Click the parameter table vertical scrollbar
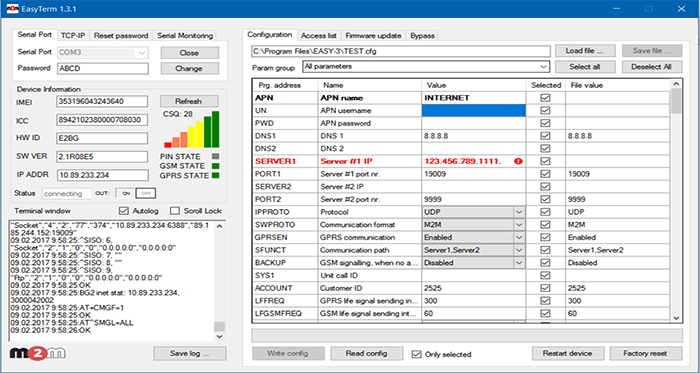This screenshot has width=700, height=373. click(676, 201)
